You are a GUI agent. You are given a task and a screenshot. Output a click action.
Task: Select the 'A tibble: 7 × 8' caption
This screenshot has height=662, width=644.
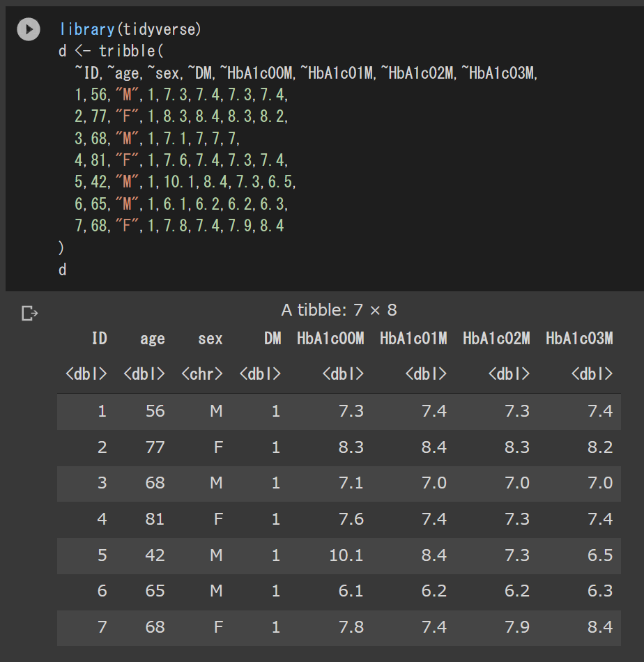point(339,309)
